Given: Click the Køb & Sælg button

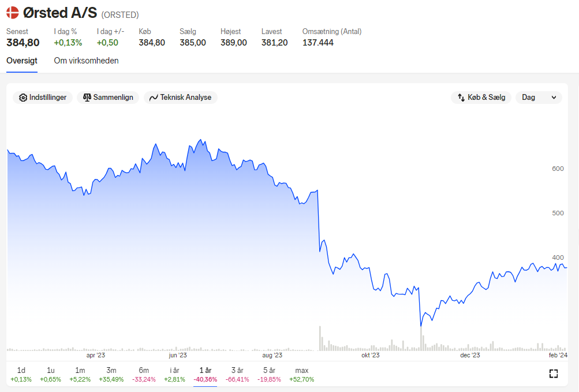Looking at the screenshot, I should (x=481, y=98).
